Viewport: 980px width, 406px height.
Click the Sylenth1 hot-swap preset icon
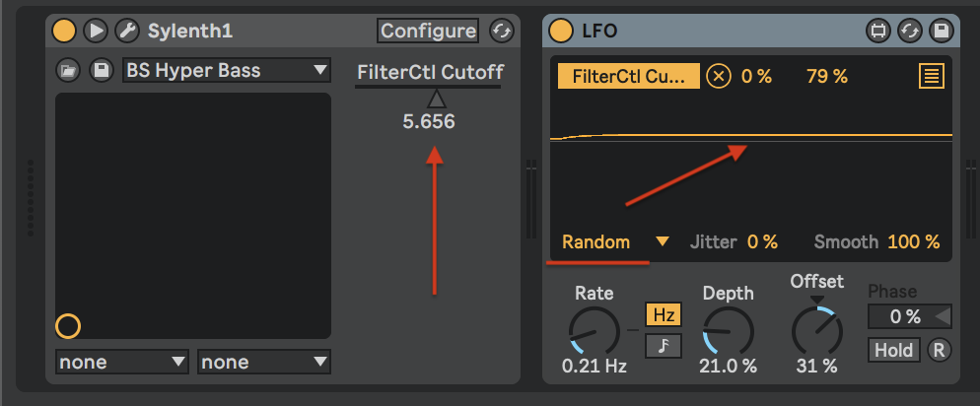pyautogui.click(x=502, y=31)
